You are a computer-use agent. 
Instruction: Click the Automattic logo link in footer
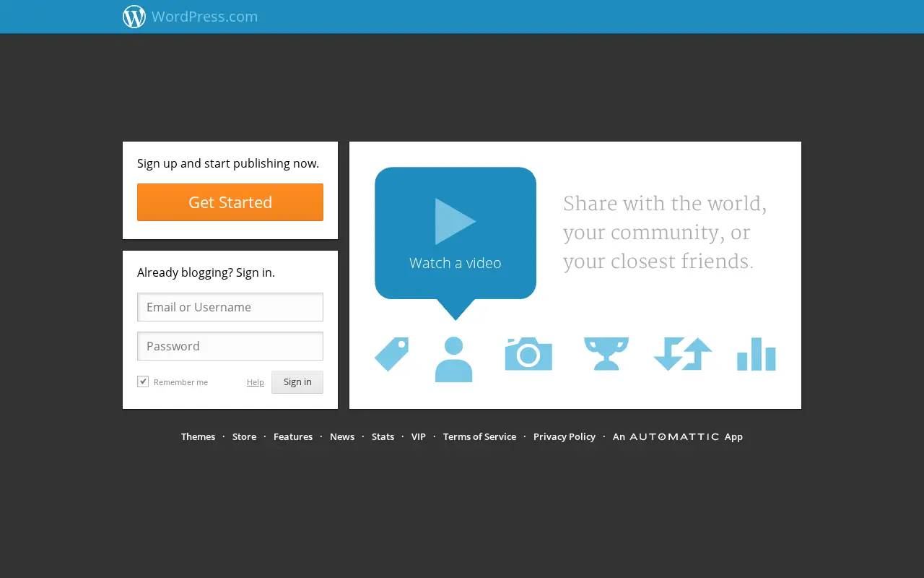tap(674, 436)
